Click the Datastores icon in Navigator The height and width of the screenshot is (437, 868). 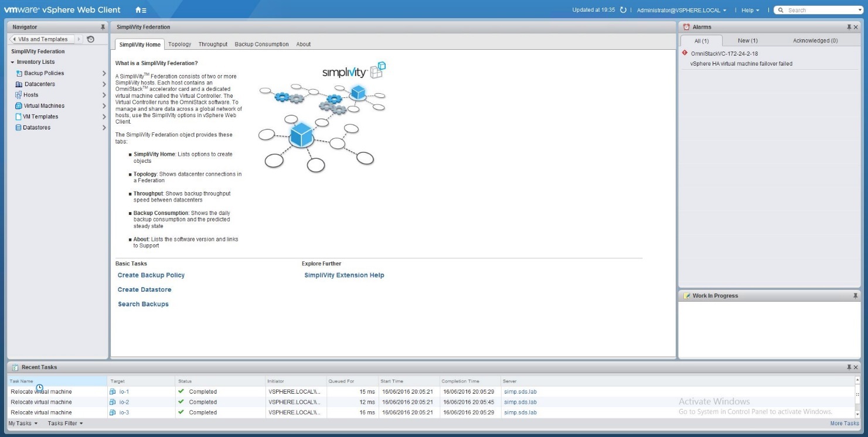[18, 128]
